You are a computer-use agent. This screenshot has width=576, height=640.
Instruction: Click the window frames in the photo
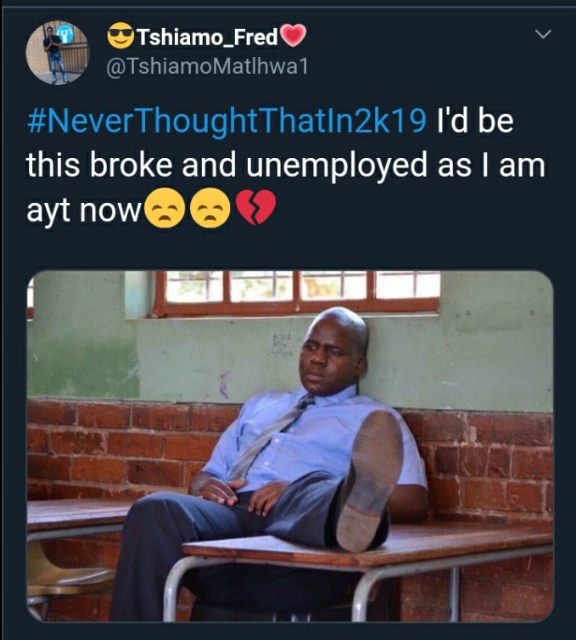[297, 293]
